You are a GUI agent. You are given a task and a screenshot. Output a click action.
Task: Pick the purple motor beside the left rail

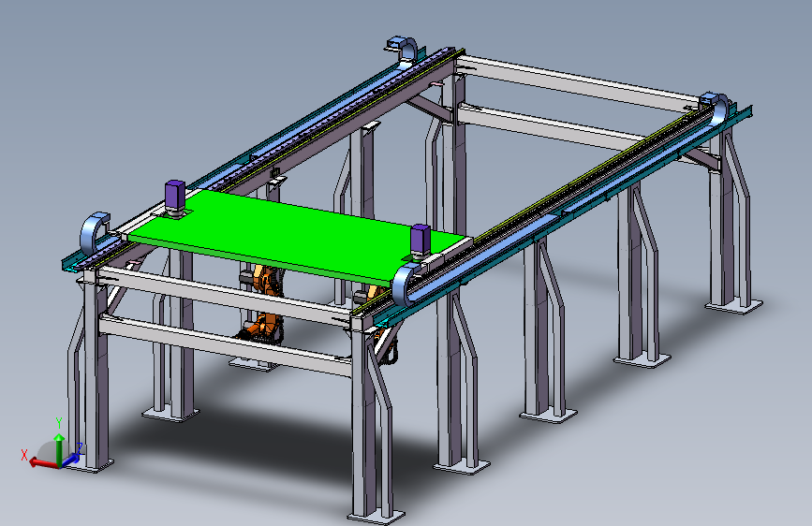175,196
